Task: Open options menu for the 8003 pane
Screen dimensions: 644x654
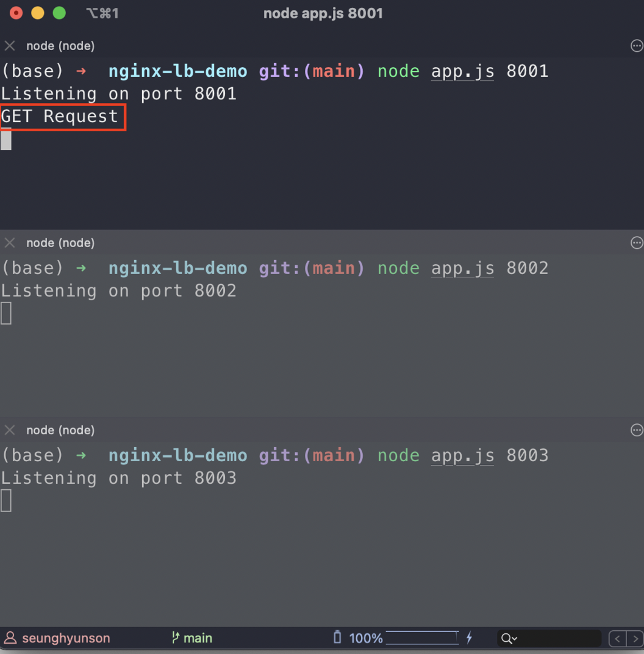Action: 637,429
